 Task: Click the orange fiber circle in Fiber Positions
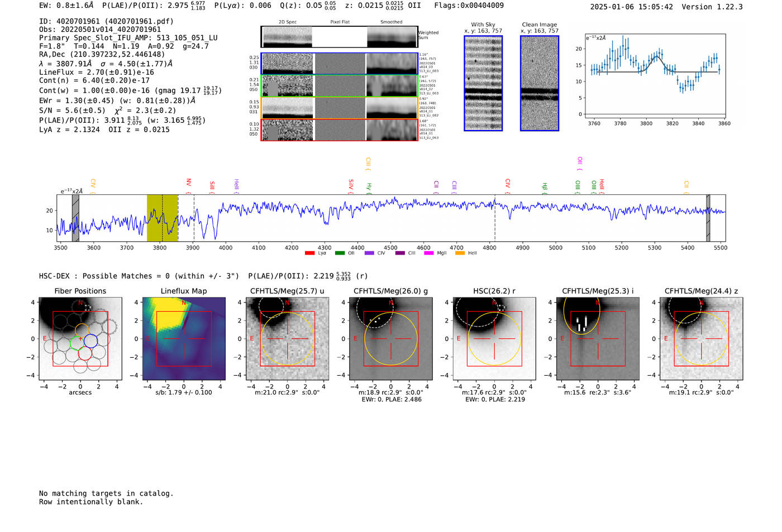click(82, 330)
